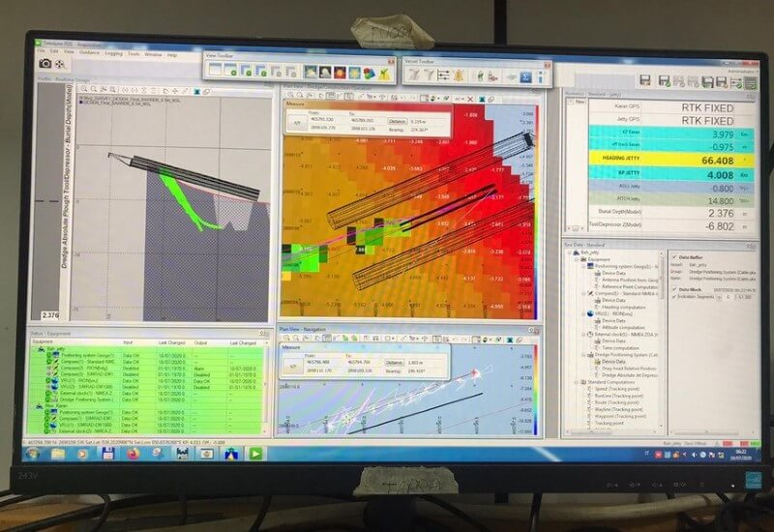Image resolution: width=774 pixels, height=532 pixels.
Task: Toggle the Indication Segments checkbox
Action: pyautogui.click(x=674, y=296)
